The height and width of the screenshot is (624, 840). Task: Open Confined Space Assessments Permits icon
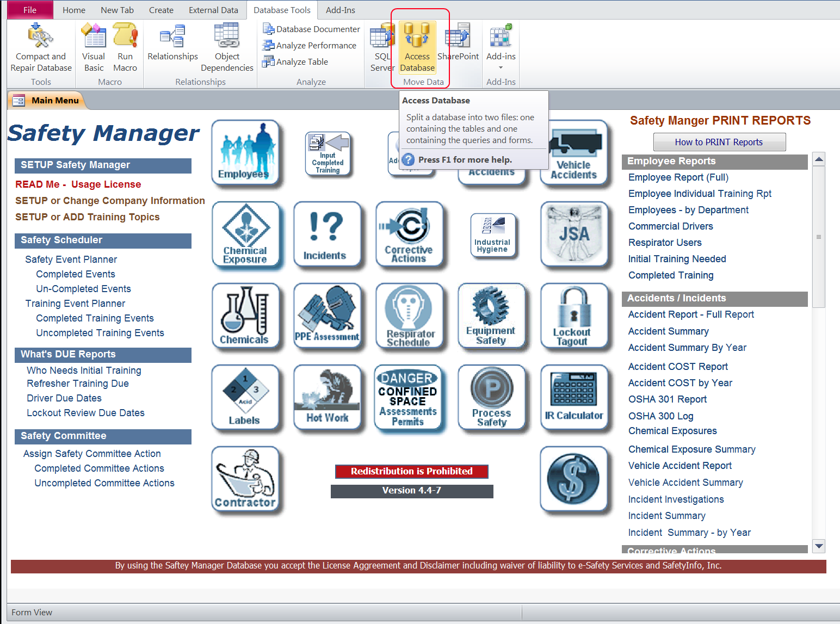coord(408,398)
